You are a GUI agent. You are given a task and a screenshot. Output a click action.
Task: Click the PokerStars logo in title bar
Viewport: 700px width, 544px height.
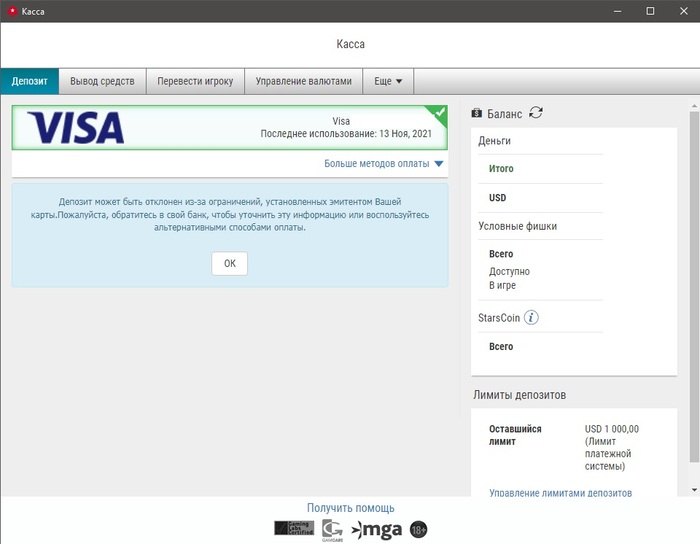click(x=12, y=11)
